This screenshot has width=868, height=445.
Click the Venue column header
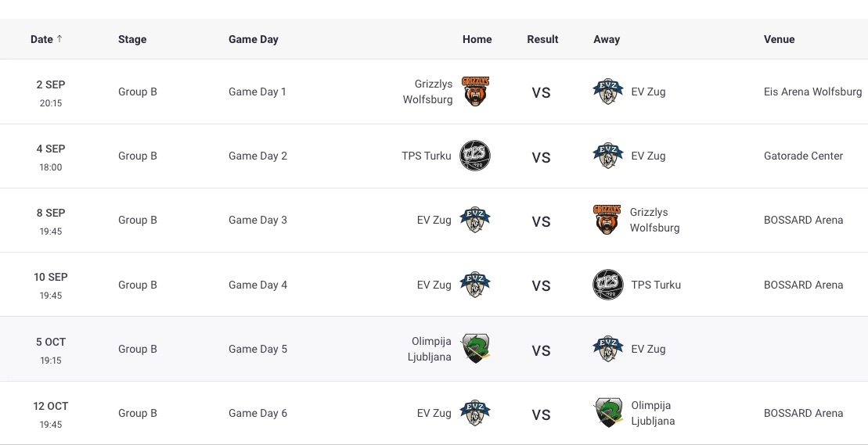click(x=779, y=39)
